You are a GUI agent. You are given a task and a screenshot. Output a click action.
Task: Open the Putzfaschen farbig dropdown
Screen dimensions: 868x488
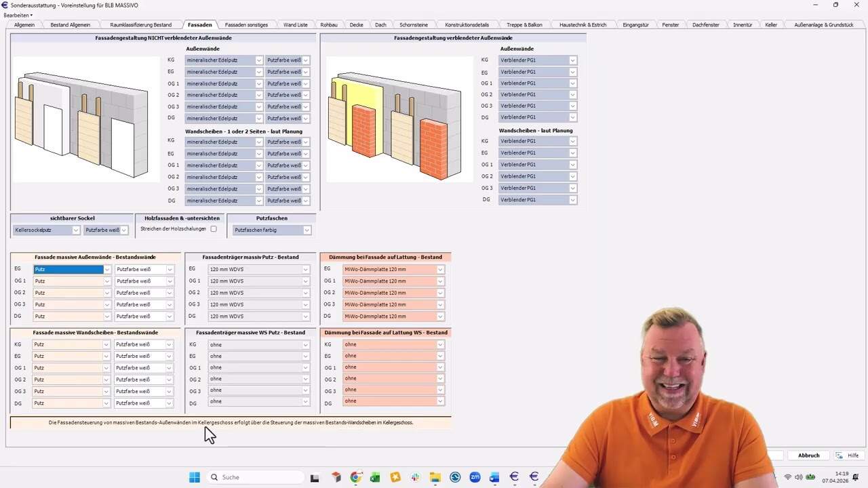coord(271,230)
